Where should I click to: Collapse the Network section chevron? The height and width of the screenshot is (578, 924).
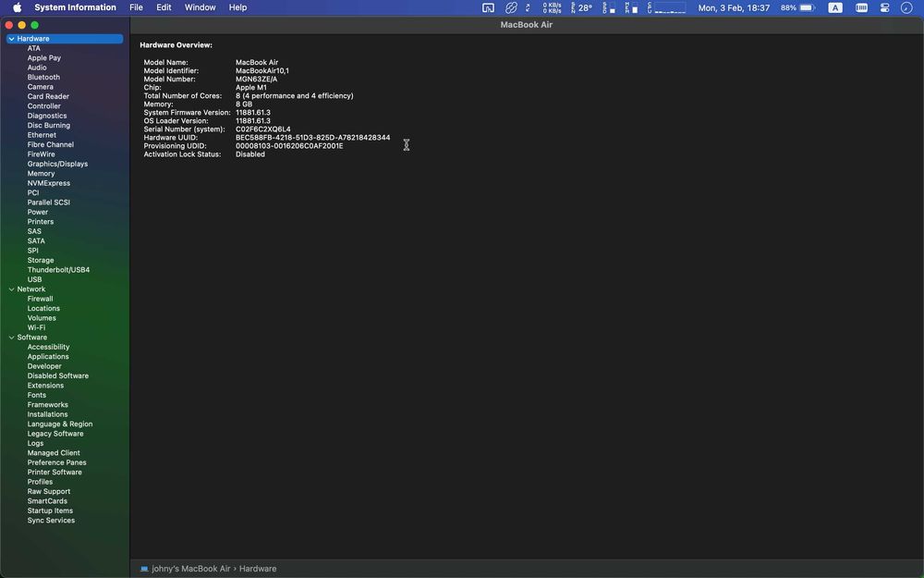(x=11, y=289)
